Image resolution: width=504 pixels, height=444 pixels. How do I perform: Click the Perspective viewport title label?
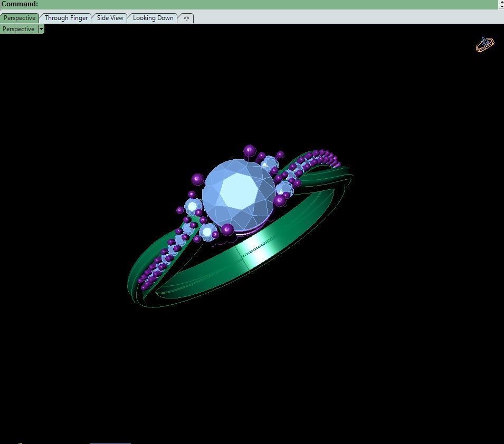point(18,29)
